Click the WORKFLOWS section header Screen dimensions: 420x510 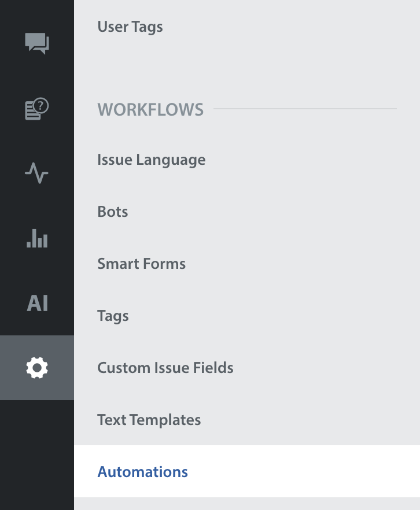(x=150, y=109)
